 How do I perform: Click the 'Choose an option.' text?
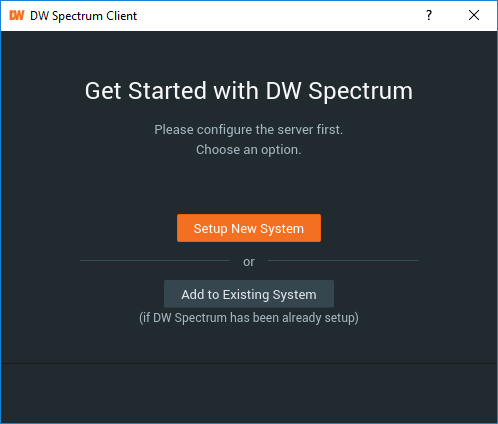click(x=249, y=150)
